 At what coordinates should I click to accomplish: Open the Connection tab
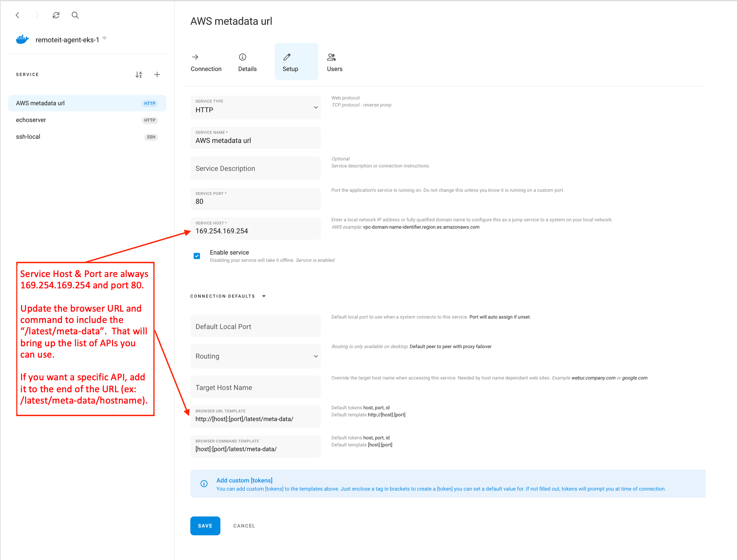[x=206, y=62]
